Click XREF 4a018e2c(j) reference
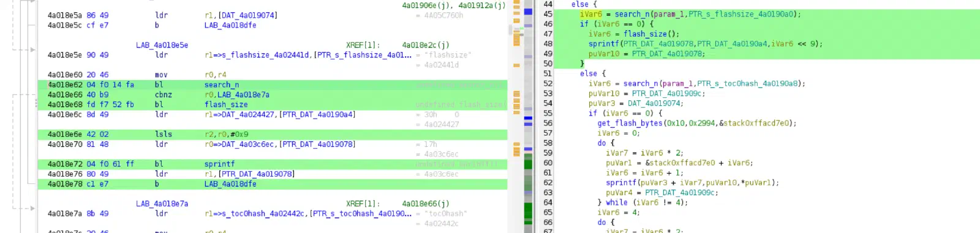 [x=425, y=45]
